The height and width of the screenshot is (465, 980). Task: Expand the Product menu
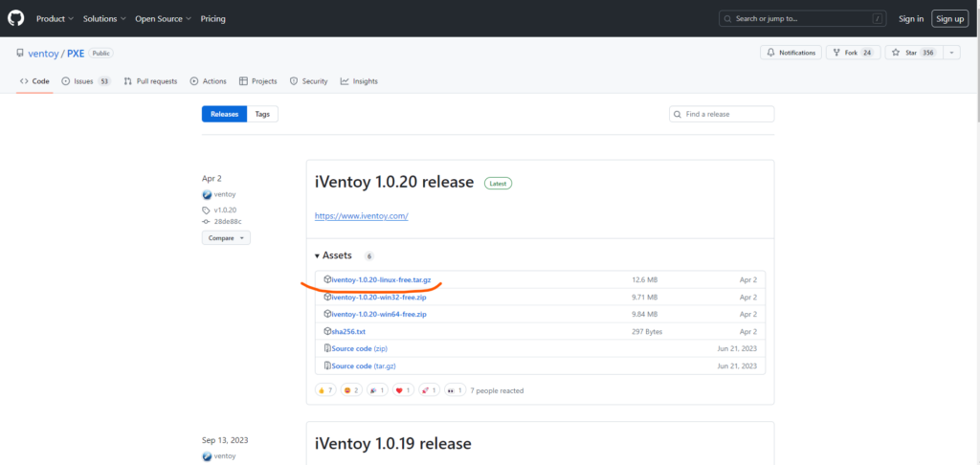(55, 19)
